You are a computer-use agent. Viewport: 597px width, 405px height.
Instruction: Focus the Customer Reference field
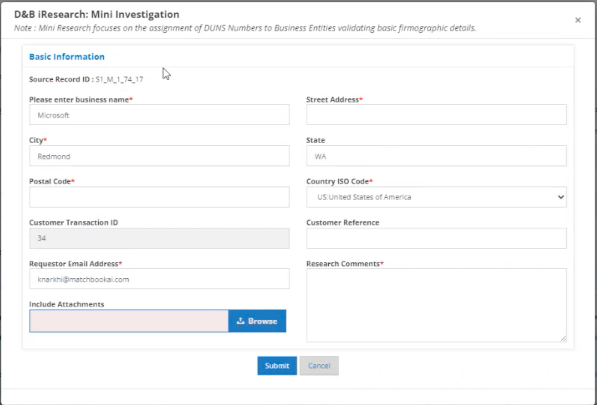(x=436, y=238)
